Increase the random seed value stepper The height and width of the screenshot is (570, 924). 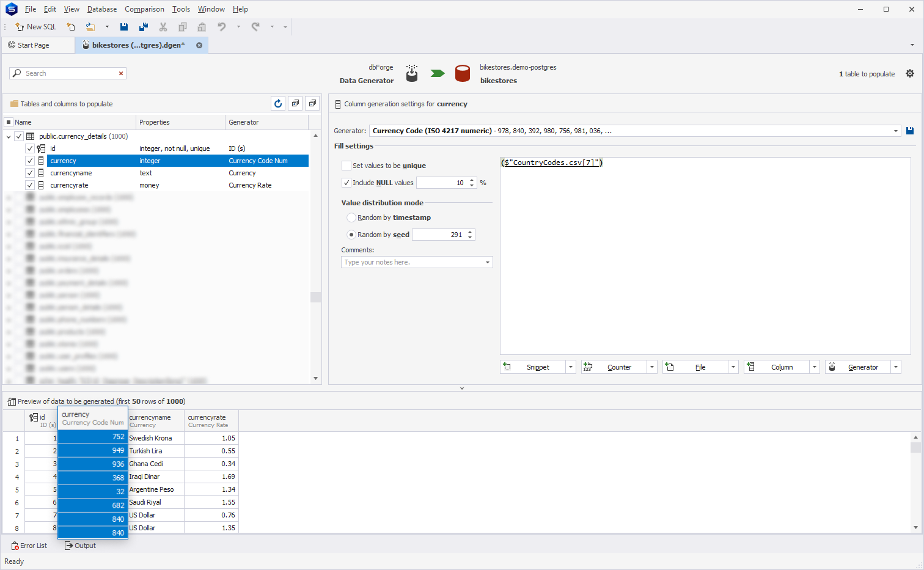click(x=470, y=232)
